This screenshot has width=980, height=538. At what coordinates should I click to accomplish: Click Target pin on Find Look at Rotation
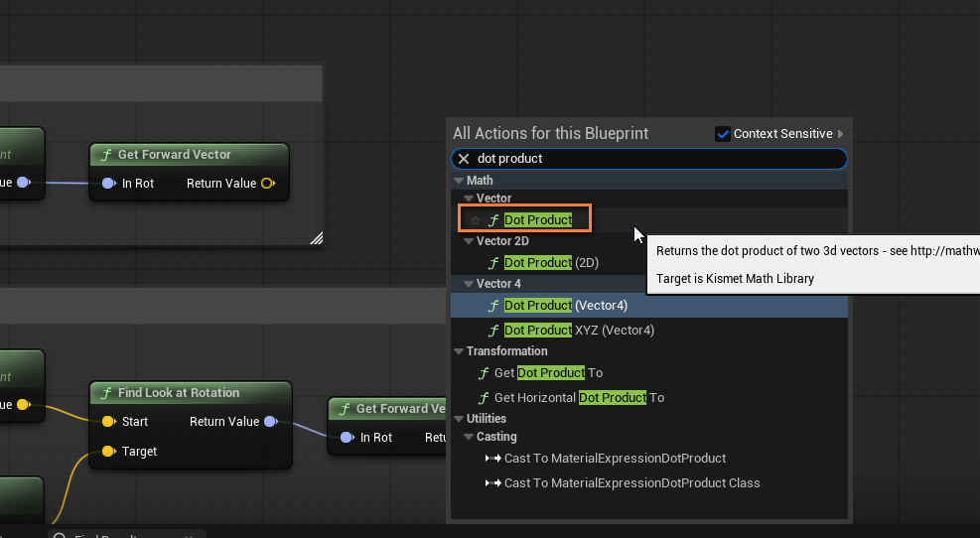click(109, 451)
